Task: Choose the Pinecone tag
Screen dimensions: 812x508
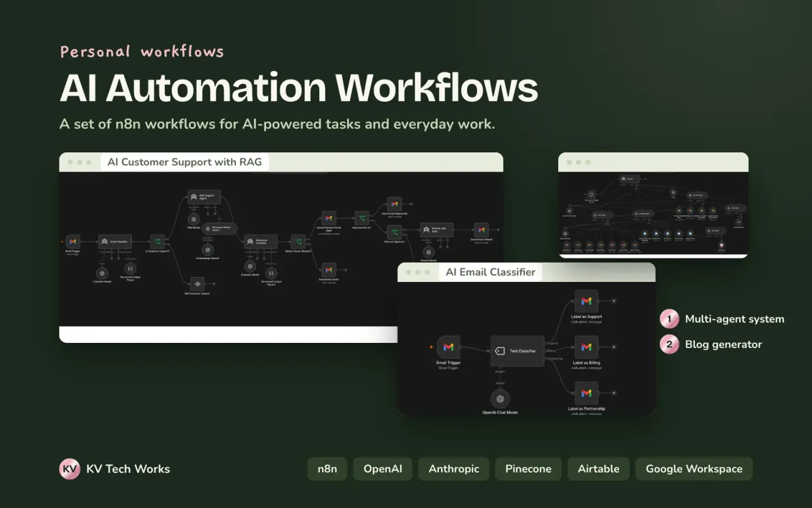Action: [x=528, y=469]
